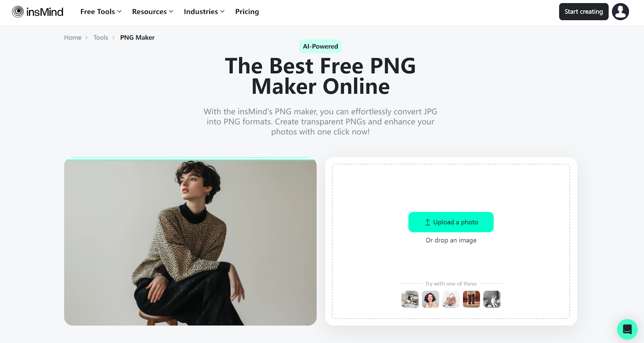Click the 'Or drop an image' text area
The height and width of the screenshot is (343, 644).
point(451,240)
